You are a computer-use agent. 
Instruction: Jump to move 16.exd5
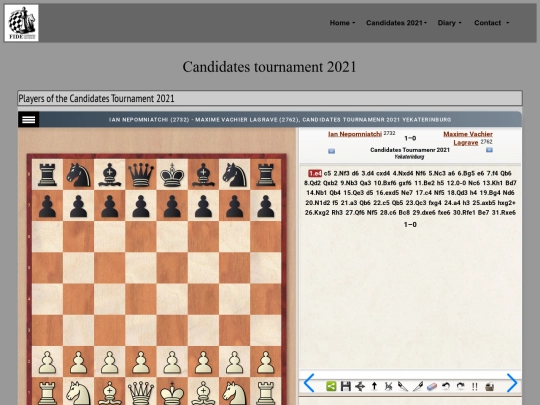[387, 193]
